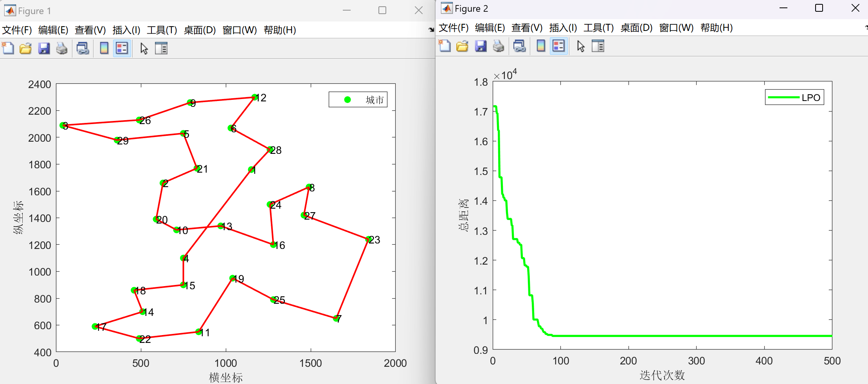Save Figure 1 using the floppy icon

pos(44,49)
